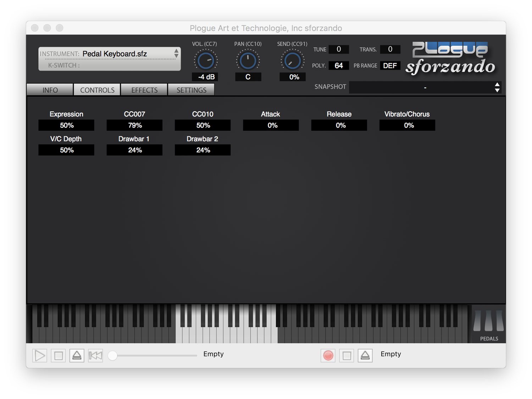532x399 pixels.
Task: Click the DEF pitch bend range field
Action: click(390, 66)
